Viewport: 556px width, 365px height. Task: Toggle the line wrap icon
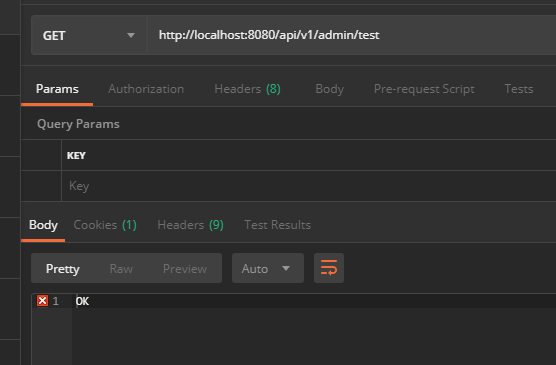click(x=329, y=268)
